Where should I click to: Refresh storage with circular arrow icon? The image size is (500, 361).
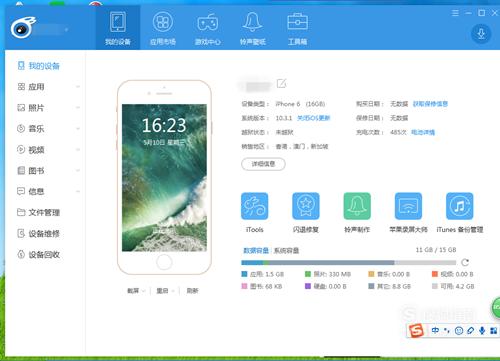pyautogui.click(x=465, y=262)
